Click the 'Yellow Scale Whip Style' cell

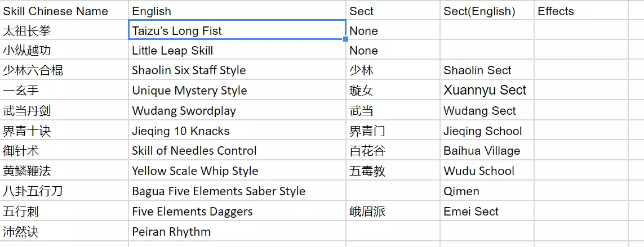(195, 171)
